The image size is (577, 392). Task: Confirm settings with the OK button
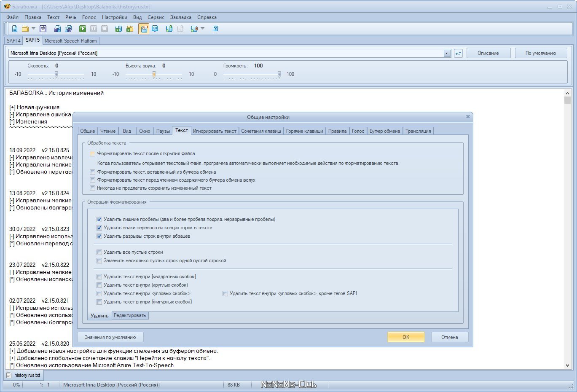pos(405,337)
